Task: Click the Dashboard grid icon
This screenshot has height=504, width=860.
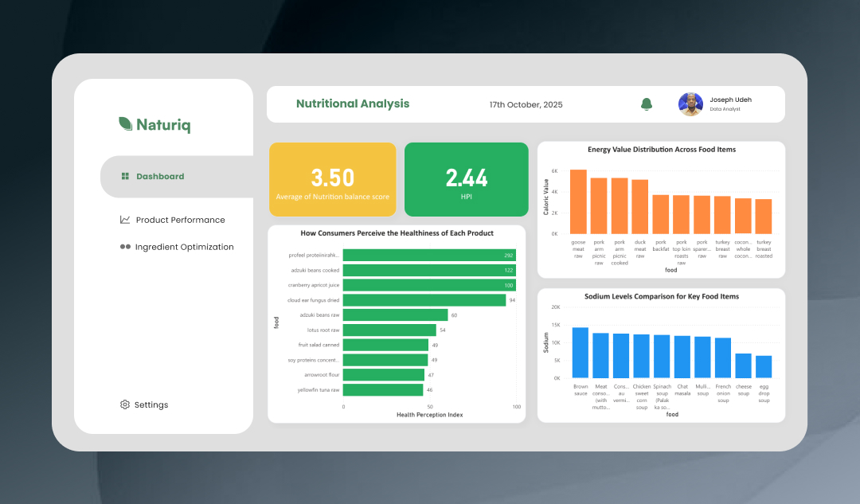Action: click(x=125, y=176)
